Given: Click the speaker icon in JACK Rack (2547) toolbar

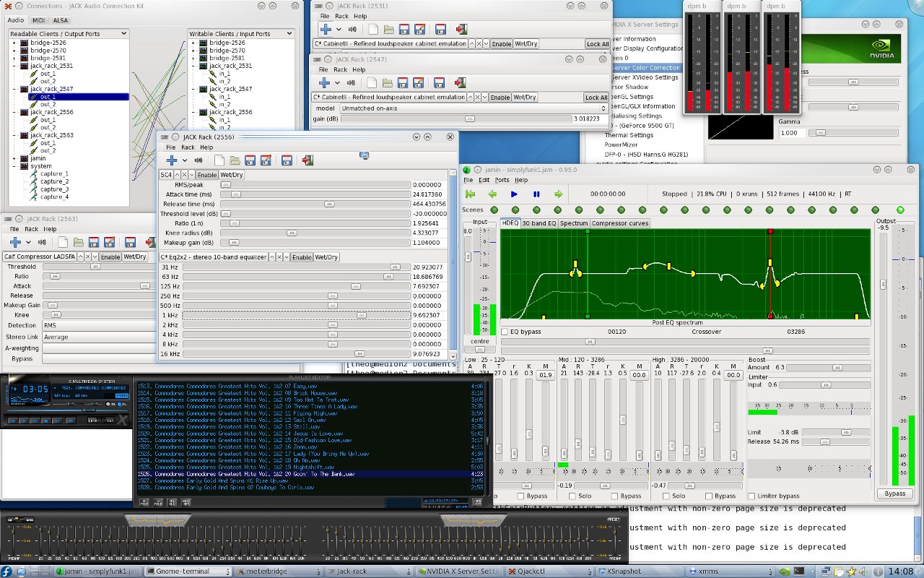Looking at the screenshot, I should [x=351, y=83].
